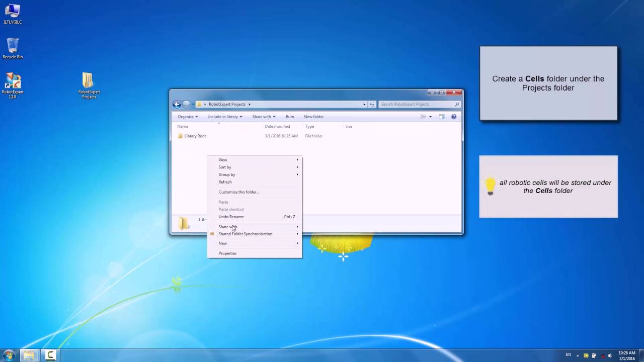Screen dimensions: 644x362
Task: Open the recent pages dropdown arrow
Action: (x=193, y=105)
